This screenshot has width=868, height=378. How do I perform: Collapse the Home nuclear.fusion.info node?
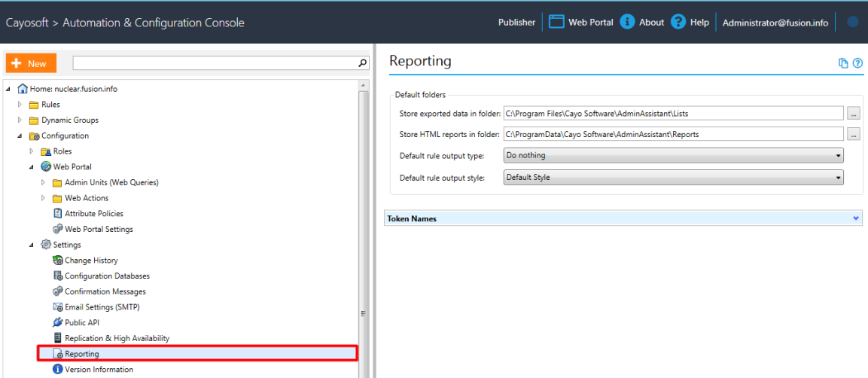(8, 89)
